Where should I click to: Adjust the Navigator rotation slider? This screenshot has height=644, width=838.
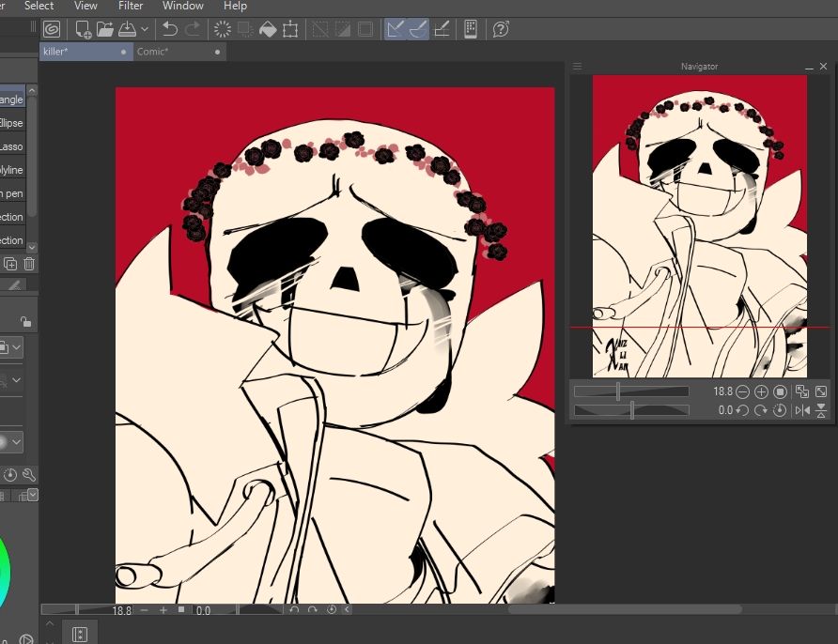631,410
